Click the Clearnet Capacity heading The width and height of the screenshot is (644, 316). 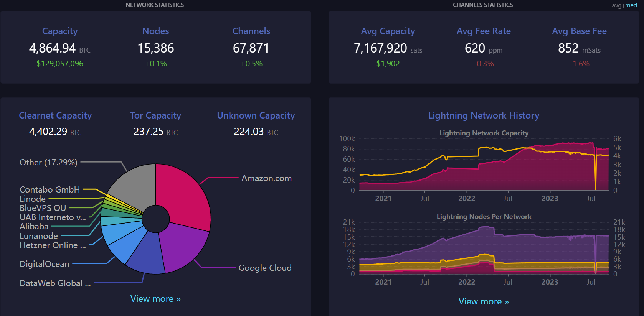pyautogui.click(x=55, y=115)
